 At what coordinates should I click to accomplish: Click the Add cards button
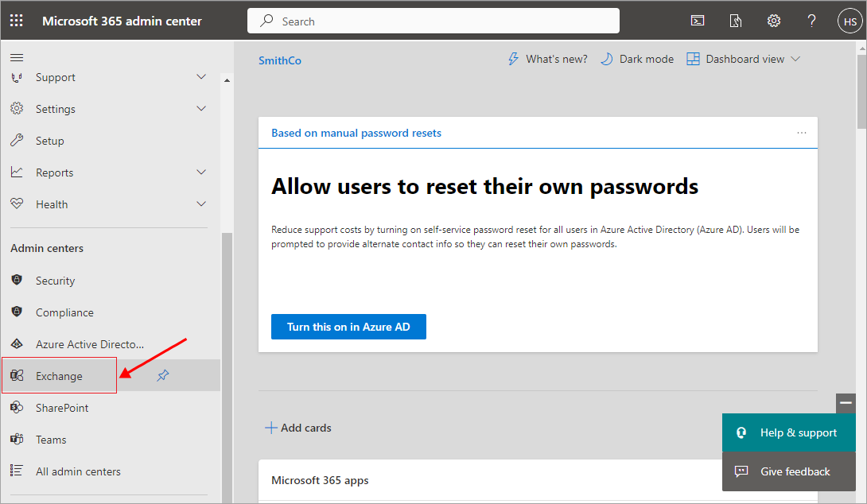pyautogui.click(x=298, y=428)
